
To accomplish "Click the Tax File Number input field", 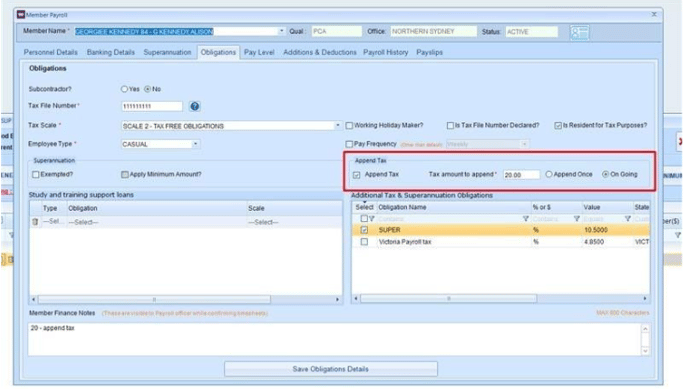I will (x=152, y=106).
